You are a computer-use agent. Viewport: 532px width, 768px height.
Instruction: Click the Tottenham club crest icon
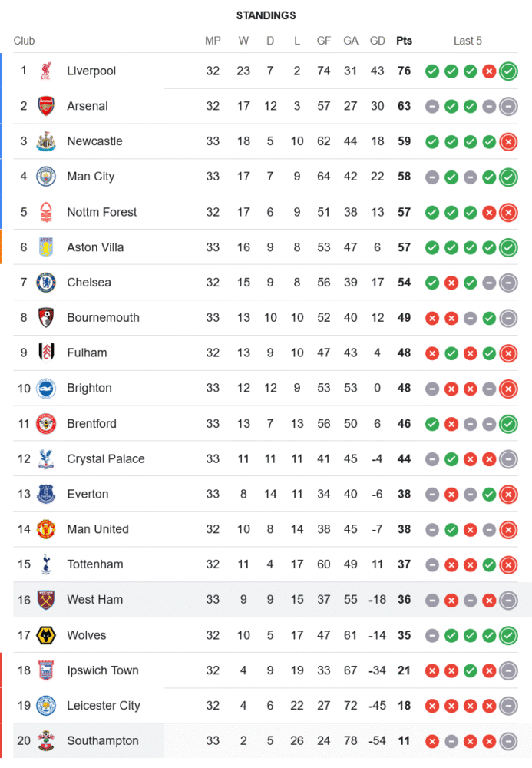click(x=46, y=564)
